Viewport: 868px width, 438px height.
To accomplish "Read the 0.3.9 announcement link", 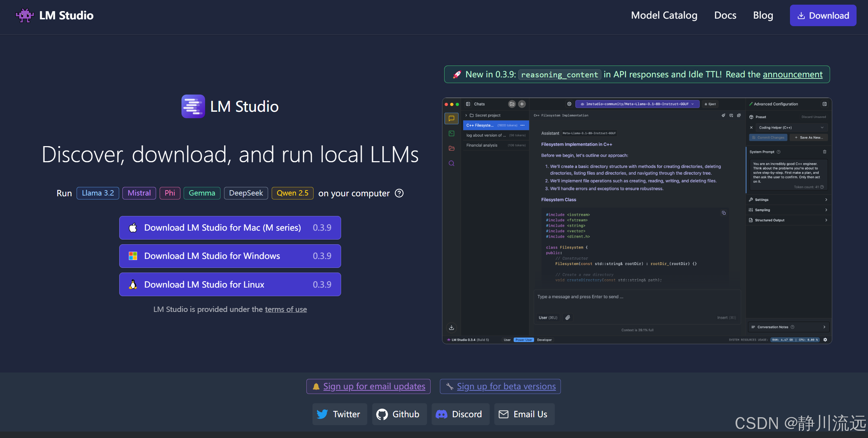I will point(792,74).
